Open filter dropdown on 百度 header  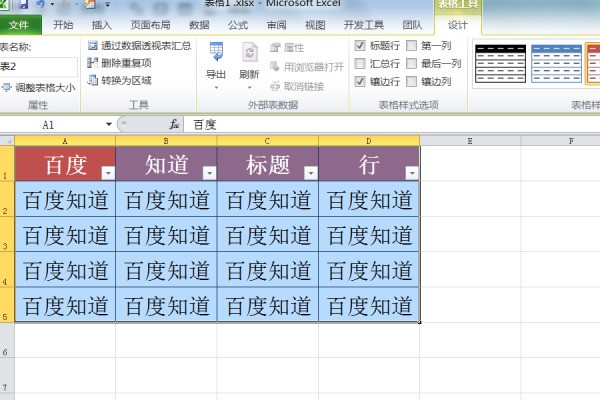point(107,173)
